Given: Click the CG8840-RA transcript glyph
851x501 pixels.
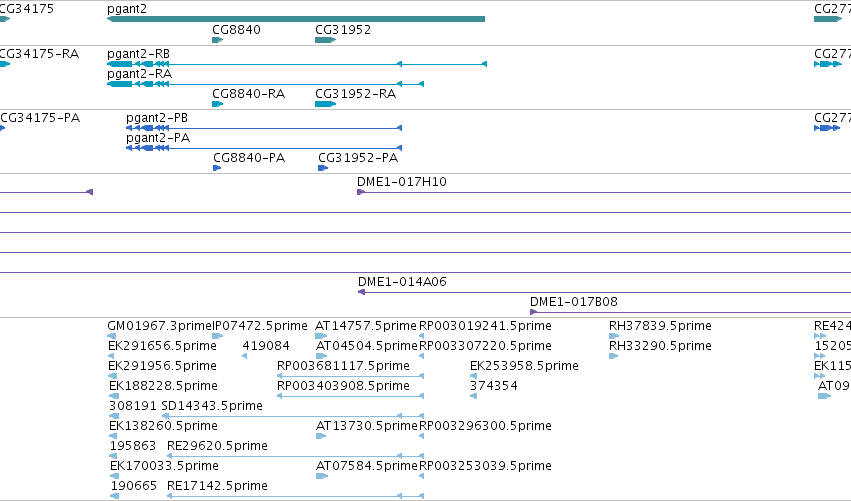Looking at the screenshot, I should 218,104.
